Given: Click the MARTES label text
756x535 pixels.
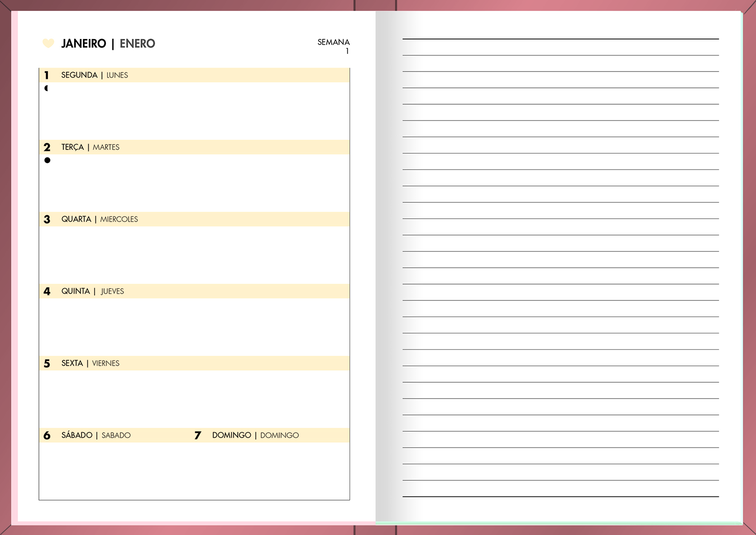Looking at the screenshot, I should pyautogui.click(x=106, y=147).
